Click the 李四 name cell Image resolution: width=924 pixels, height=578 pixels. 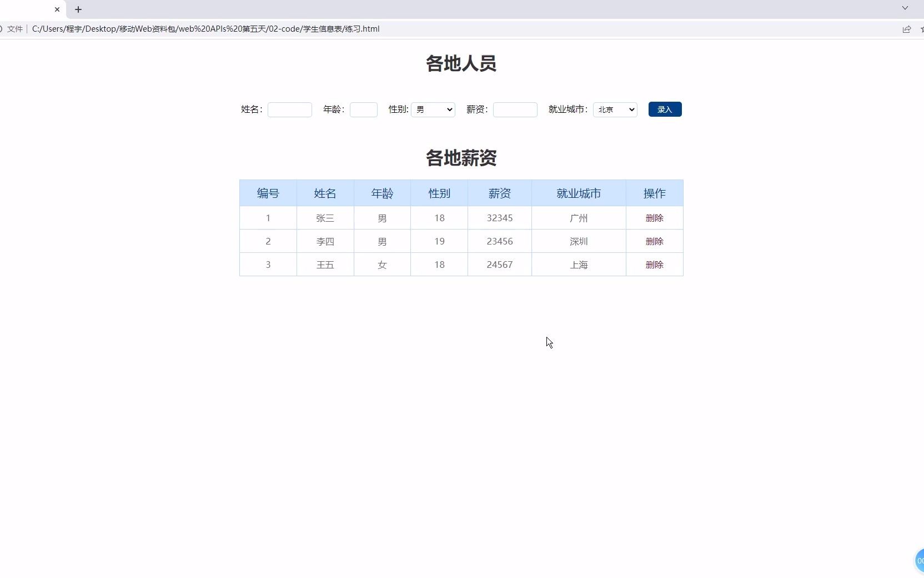click(x=325, y=241)
